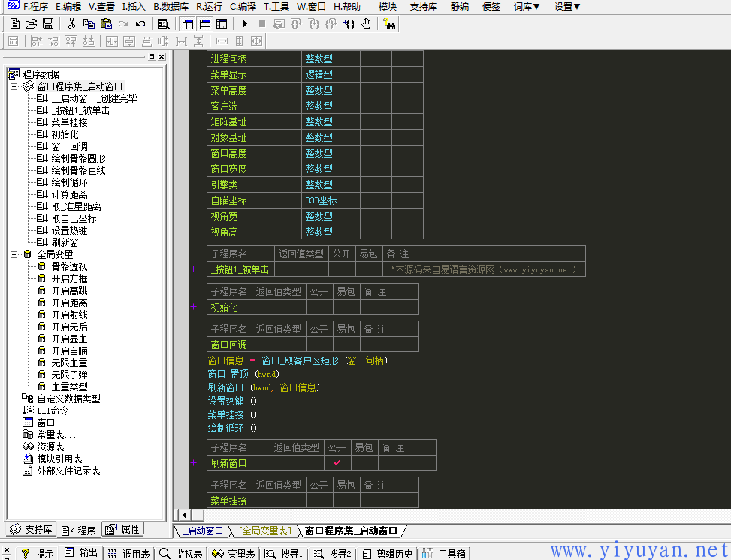Click the hand tool icon in toolbar
Viewport: 731px width, 560px height.
[x=366, y=24]
